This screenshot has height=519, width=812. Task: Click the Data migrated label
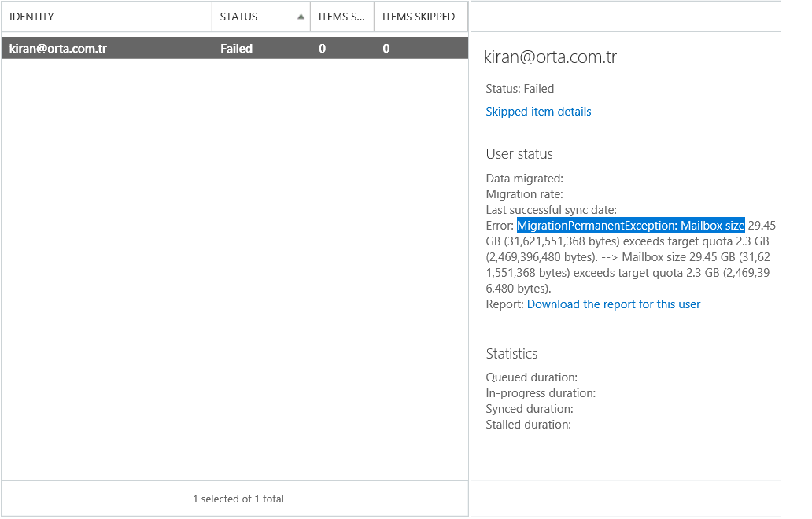(525, 179)
